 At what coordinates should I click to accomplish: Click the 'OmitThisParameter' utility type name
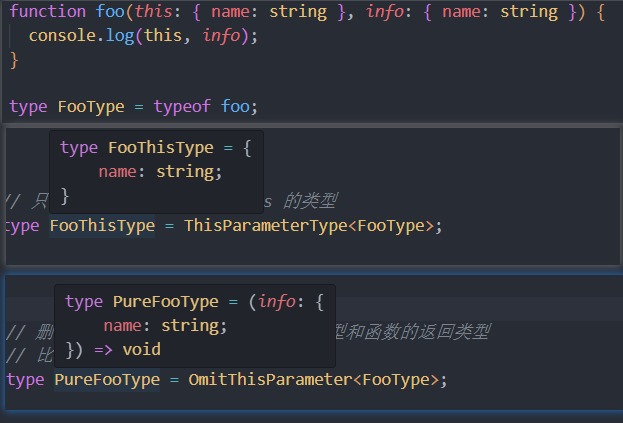pyautogui.click(x=271, y=379)
